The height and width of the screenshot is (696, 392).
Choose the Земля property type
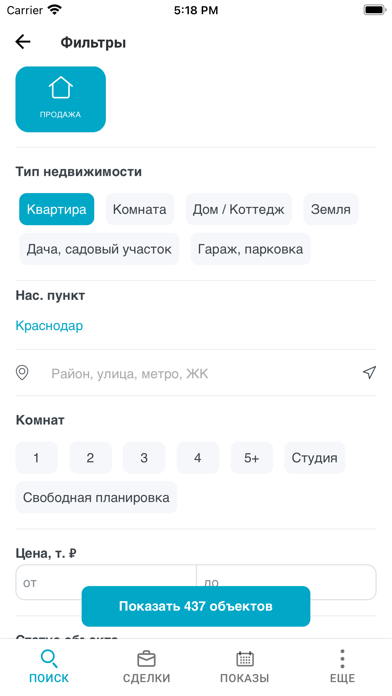330,209
